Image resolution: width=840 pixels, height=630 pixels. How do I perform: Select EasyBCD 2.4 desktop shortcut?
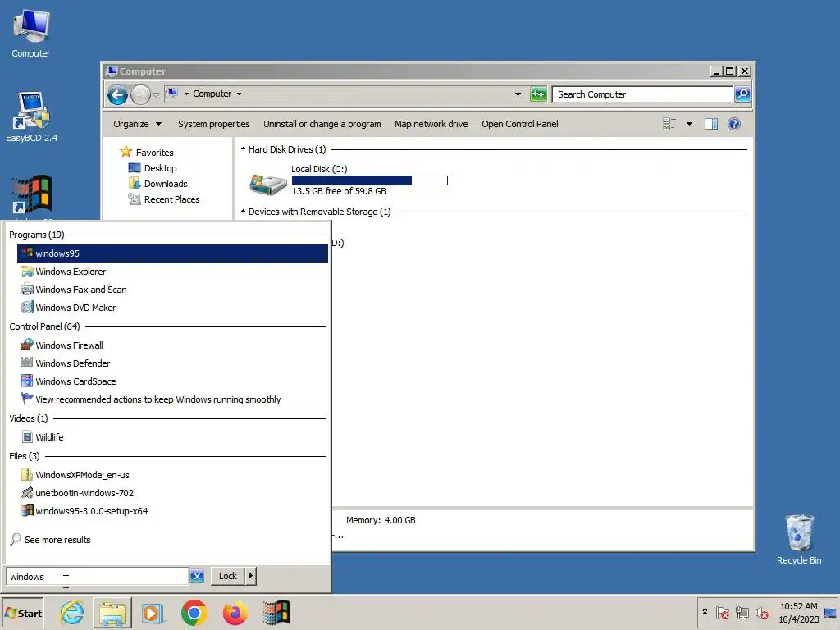pyautogui.click(x=31, y=116)
